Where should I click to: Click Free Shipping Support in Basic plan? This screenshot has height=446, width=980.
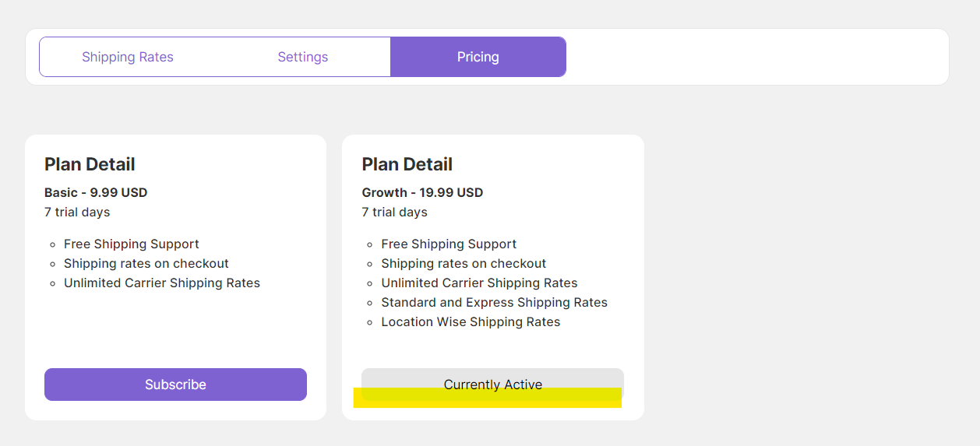(x=132, y=244)
